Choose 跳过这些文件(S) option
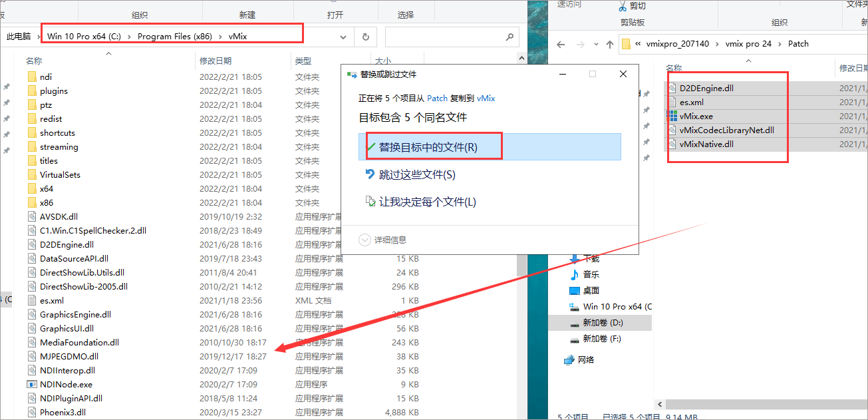The image size is (868, 420). [416, 174]
